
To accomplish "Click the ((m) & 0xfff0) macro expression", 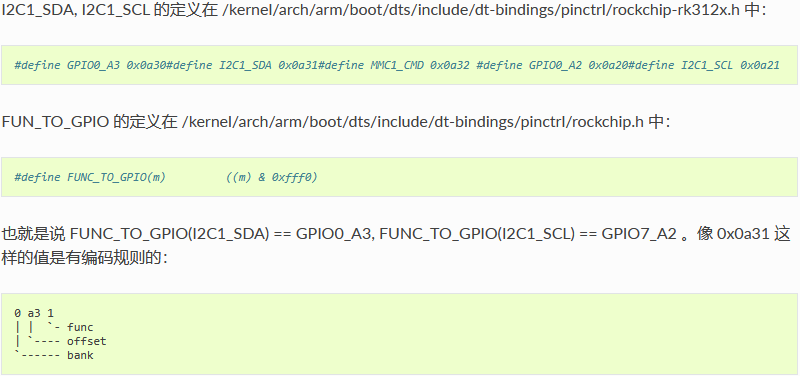I will pos(271,177).
